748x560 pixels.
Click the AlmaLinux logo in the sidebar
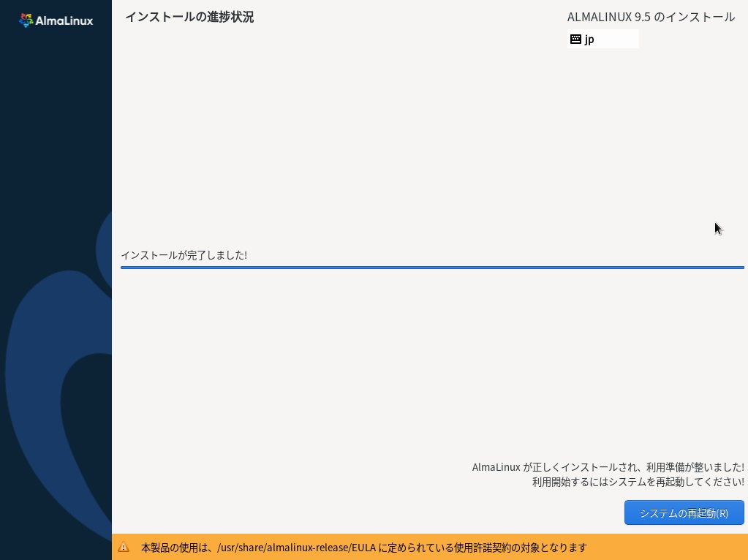pos(56,20)
